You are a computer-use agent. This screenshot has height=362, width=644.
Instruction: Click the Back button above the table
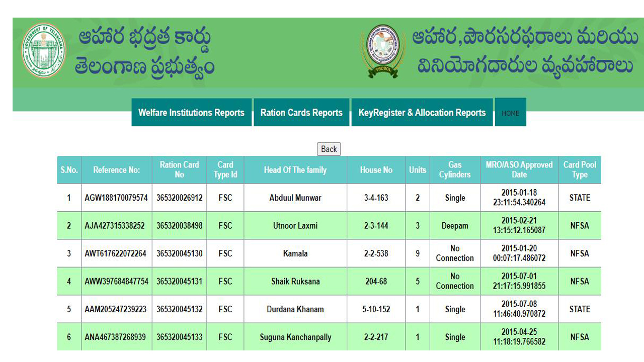(x=328, y=149)
